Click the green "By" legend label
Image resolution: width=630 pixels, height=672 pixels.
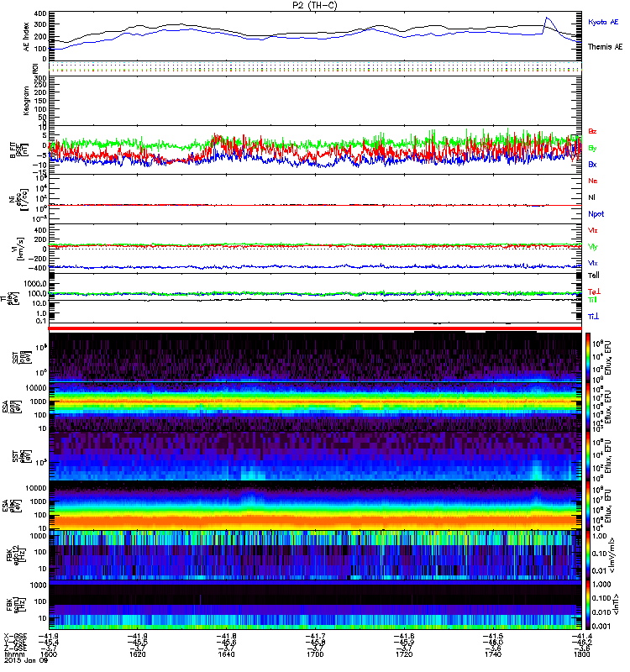tap(592, 149)
